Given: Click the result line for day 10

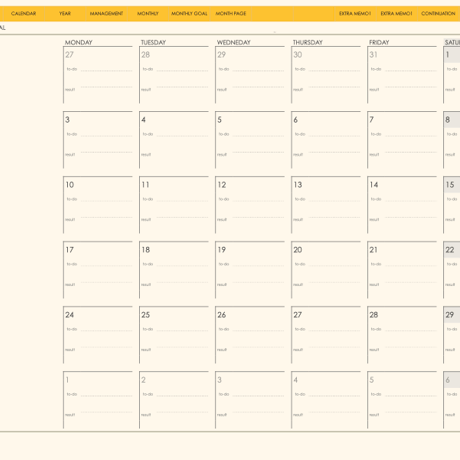Looking at the screenshot, I should [106, 217].
